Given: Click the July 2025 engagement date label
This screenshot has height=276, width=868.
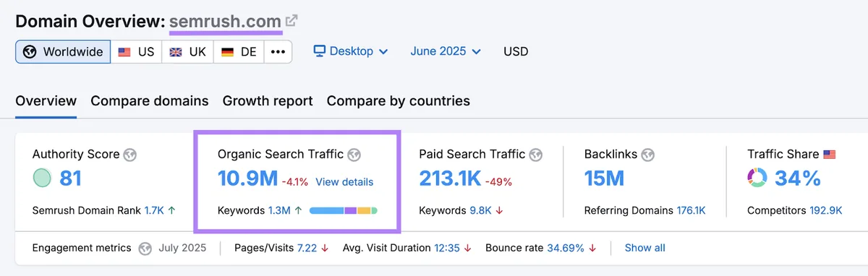Looking at the screenshot, I should pos(182,248).
